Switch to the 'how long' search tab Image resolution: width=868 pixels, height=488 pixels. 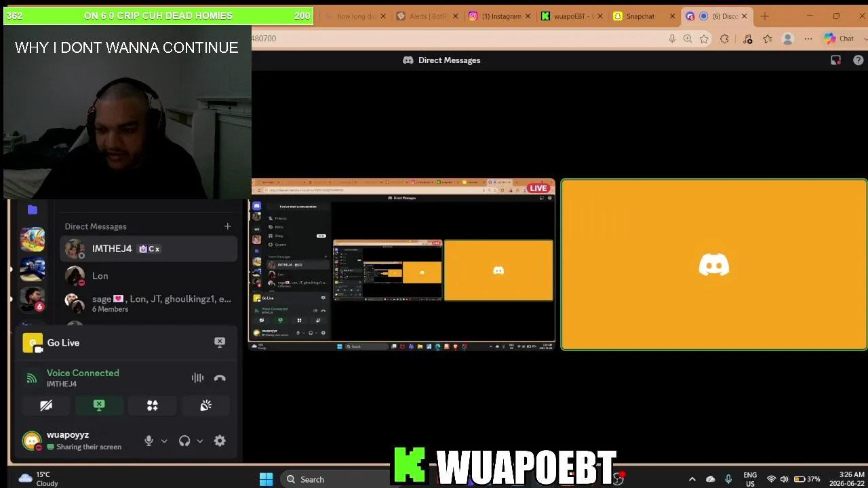click(x=355, y=16)
